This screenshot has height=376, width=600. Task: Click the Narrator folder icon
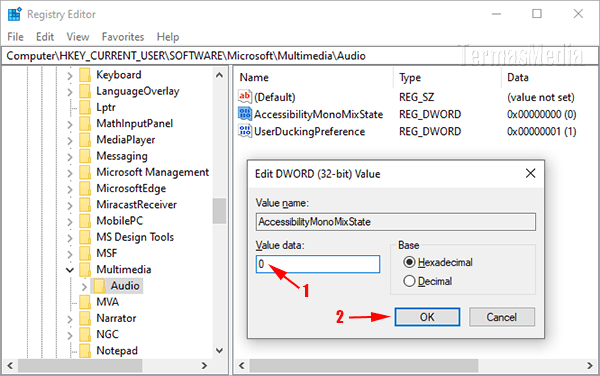click(85, 318)
